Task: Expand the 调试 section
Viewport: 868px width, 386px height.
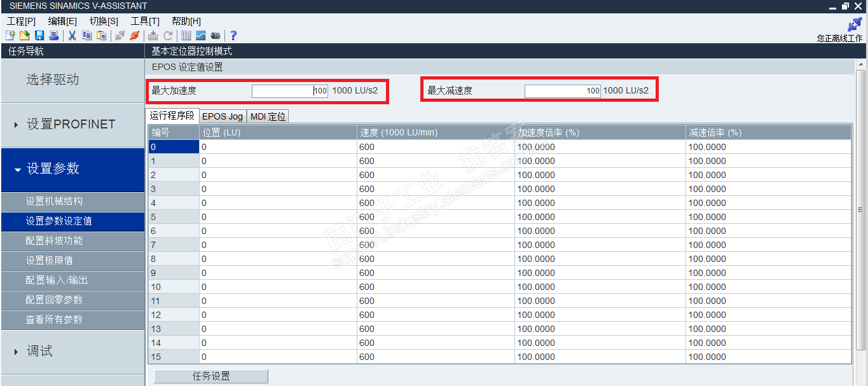Action: click(x=72, y=351)
